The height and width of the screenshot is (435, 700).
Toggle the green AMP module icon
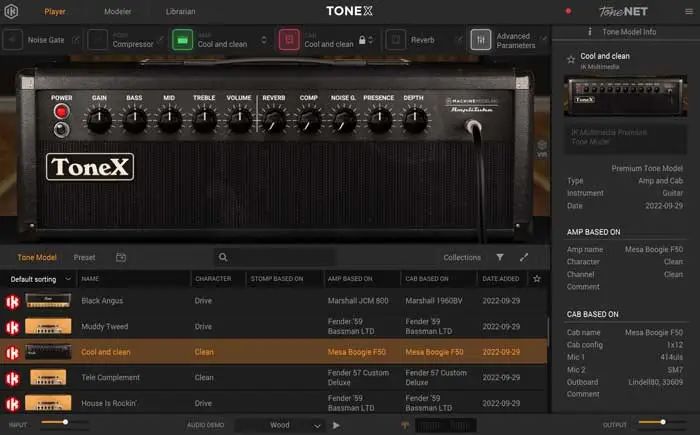point(183,40)
